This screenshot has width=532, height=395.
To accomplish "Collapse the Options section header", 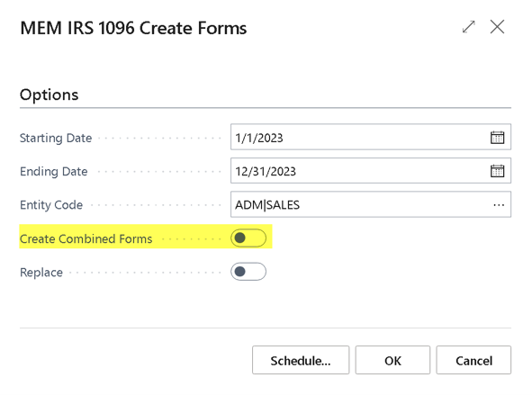I will click(x=50, y=95).
